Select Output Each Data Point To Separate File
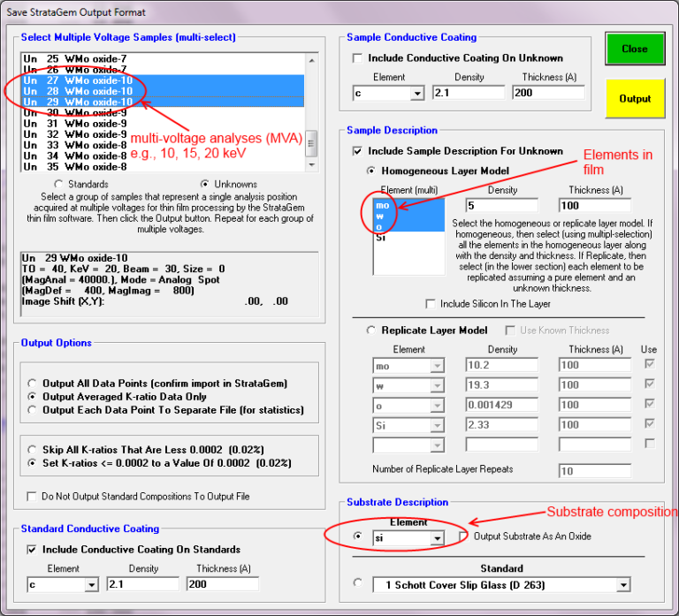 [x=32, y=410]
